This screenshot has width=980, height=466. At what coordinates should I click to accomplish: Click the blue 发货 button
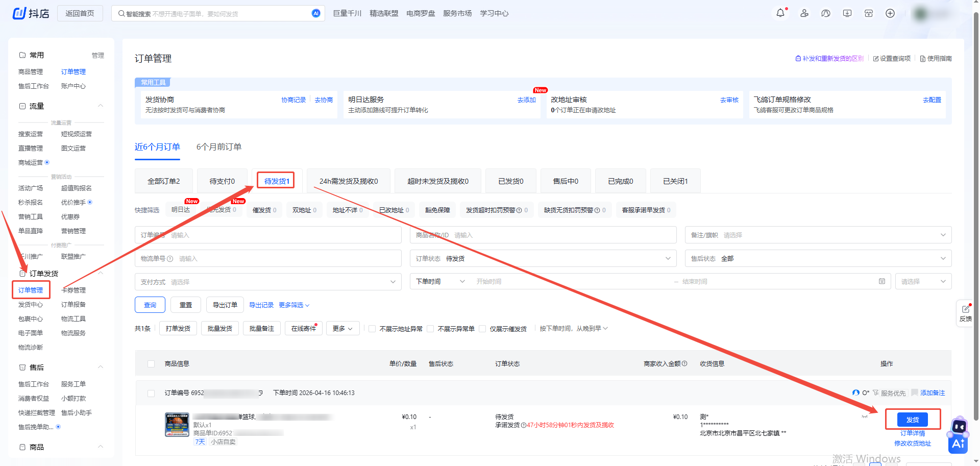[x=912, y=420]
